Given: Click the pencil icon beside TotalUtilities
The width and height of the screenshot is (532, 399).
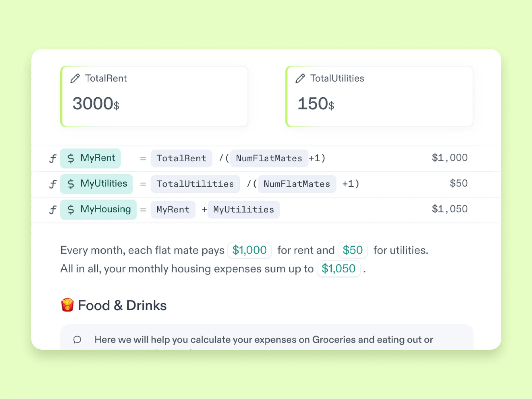Looking at the screenshot, I should (300, 78).
